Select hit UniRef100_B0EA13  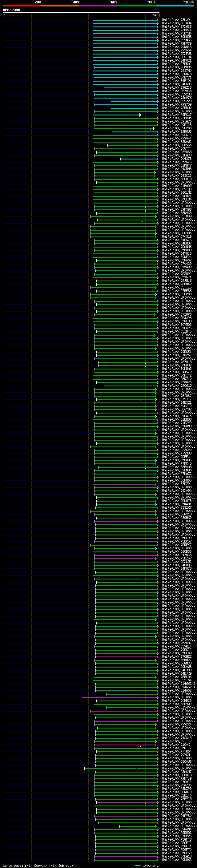click(176, 857)
